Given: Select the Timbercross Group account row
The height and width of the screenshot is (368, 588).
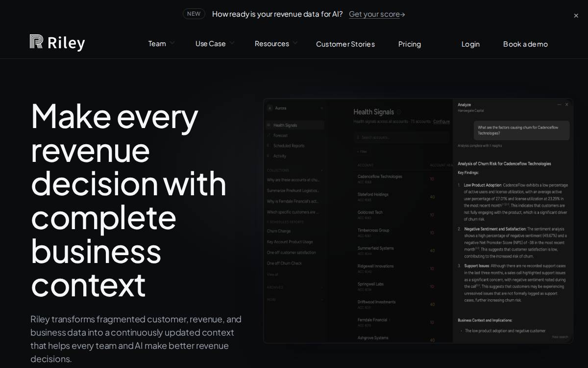Looking at the screenshot, I should click(403, 233).
